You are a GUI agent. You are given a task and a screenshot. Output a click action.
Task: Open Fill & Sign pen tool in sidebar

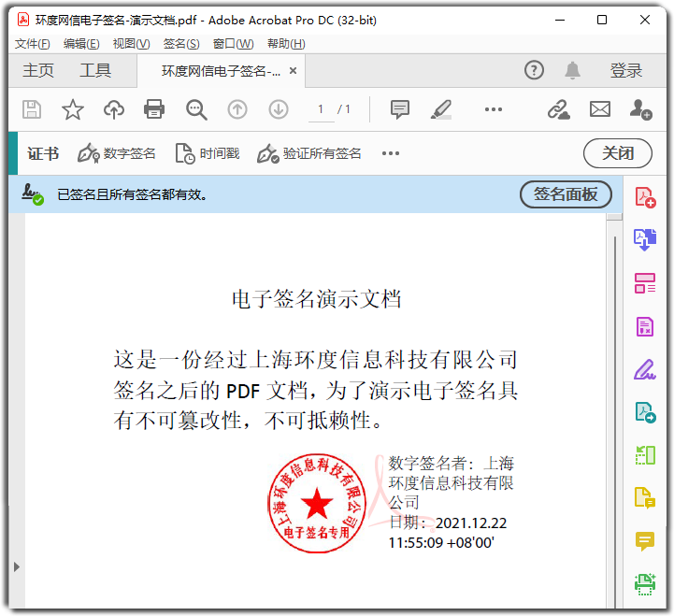pos(645,369)
